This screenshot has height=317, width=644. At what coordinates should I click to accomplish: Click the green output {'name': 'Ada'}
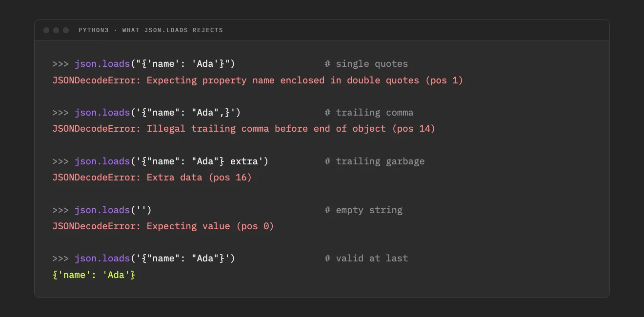coord(94,275)
